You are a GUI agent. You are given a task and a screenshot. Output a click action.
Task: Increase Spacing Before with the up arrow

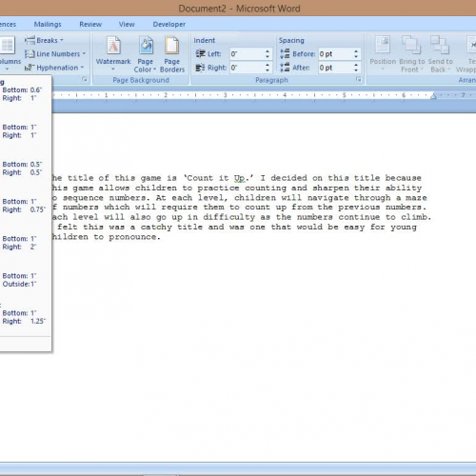coord(356,51)
